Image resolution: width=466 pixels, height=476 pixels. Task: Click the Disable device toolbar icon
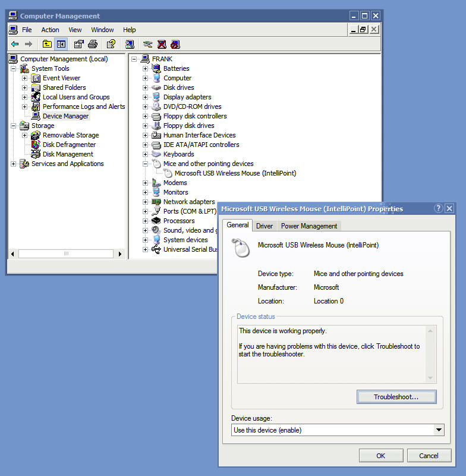175,44
